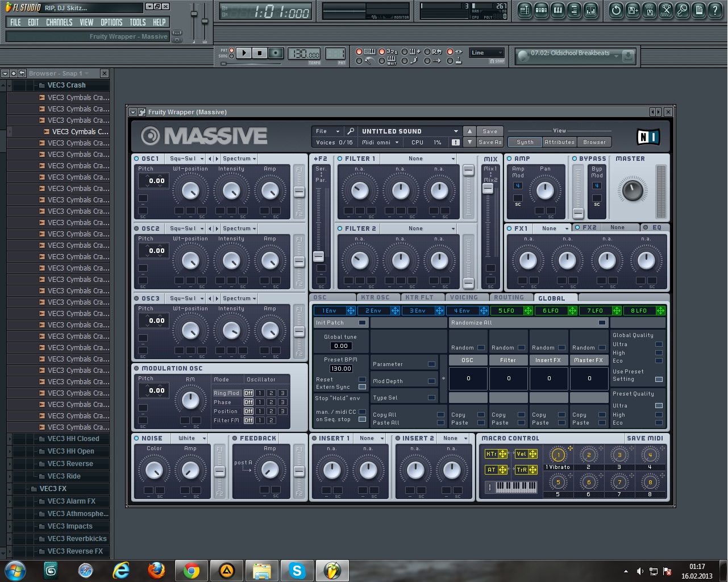Click the Windows Start button
The width and height of the screenshot is (728, 582).
[x=15, y=570]
